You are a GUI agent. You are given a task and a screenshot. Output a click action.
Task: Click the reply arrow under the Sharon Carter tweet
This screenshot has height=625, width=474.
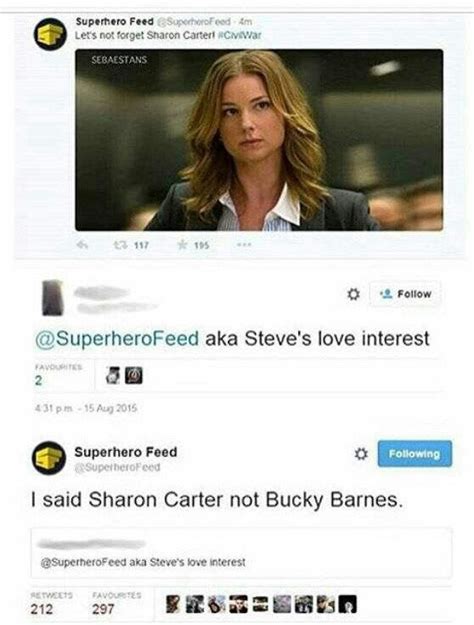[83, 245]
